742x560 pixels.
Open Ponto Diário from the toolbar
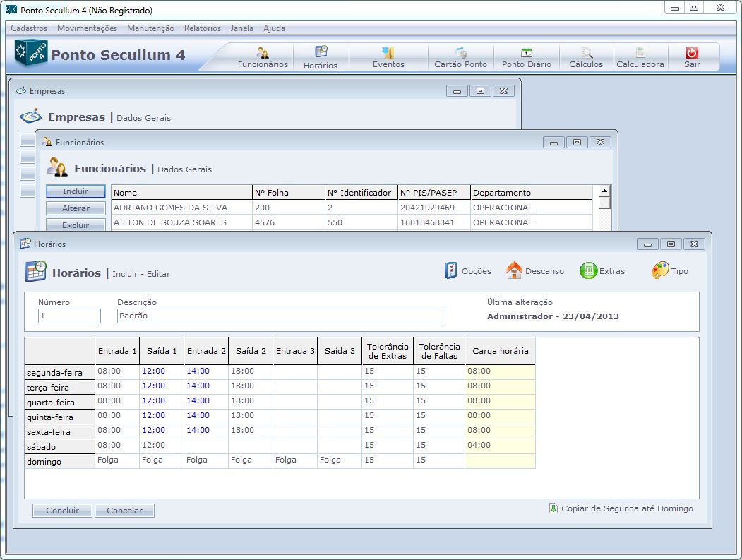point(526,58)
